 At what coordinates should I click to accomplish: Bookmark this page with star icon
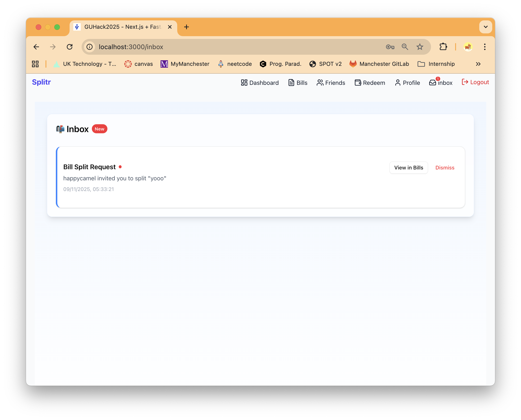[420, 47]
